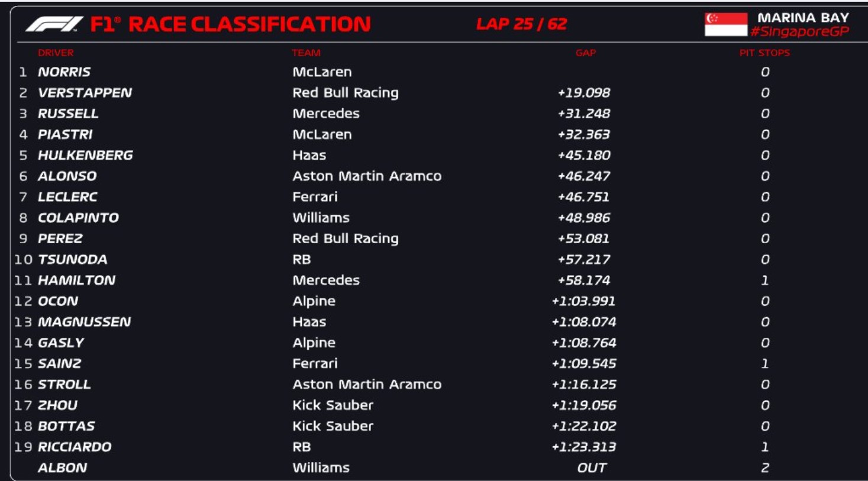The image size is (868, 481).
Task: Click the GAP column header
Action: 586,53
